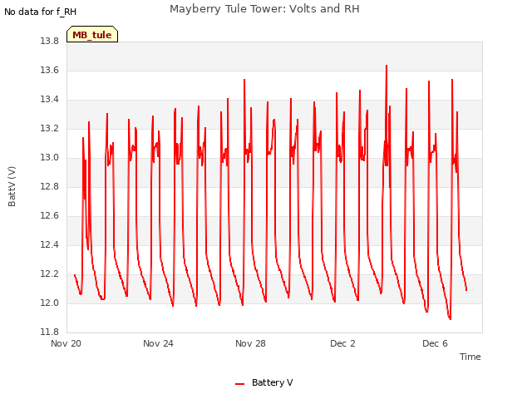This screenshot has width=532, height=399.
Task: Click the 12.0 y-axis tick label
Action: [50, 303]
